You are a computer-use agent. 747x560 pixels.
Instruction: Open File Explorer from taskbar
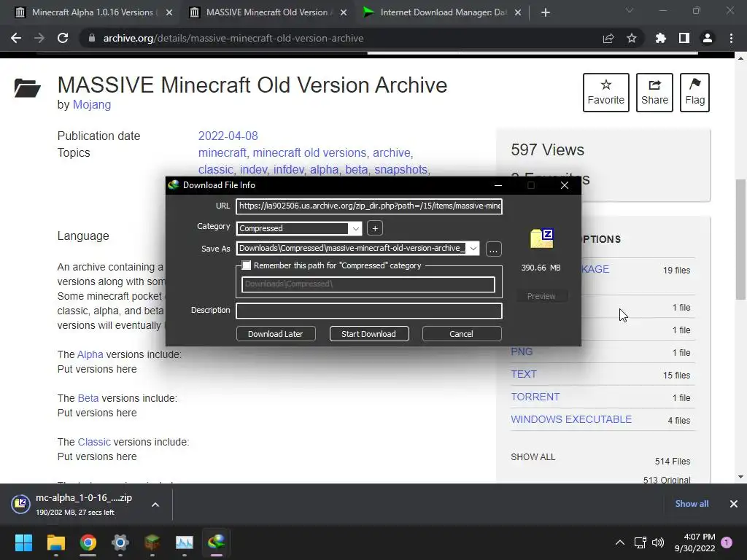(x=55, y=542)
